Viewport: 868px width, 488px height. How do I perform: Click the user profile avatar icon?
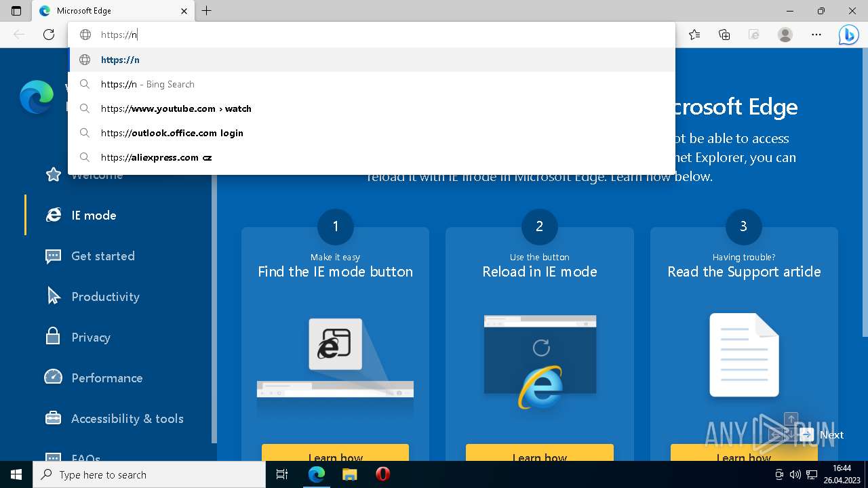pos(785,35)
